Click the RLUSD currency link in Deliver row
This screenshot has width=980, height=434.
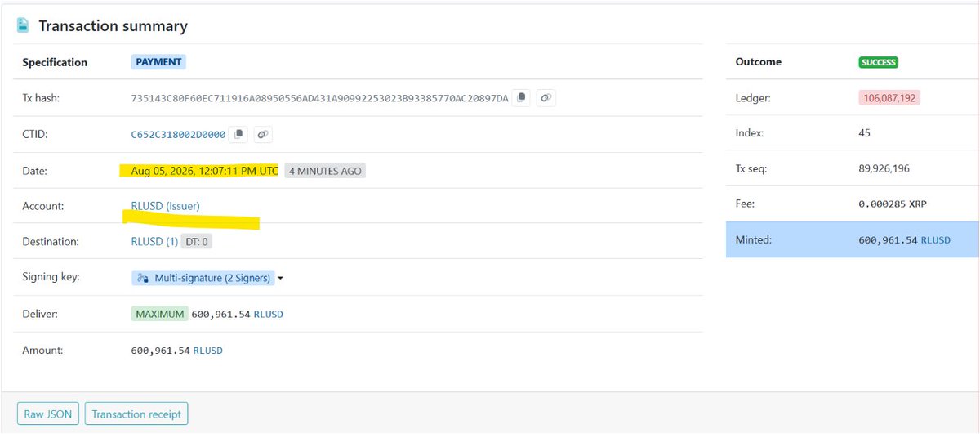pyautogui.click(x=269, y=314)
